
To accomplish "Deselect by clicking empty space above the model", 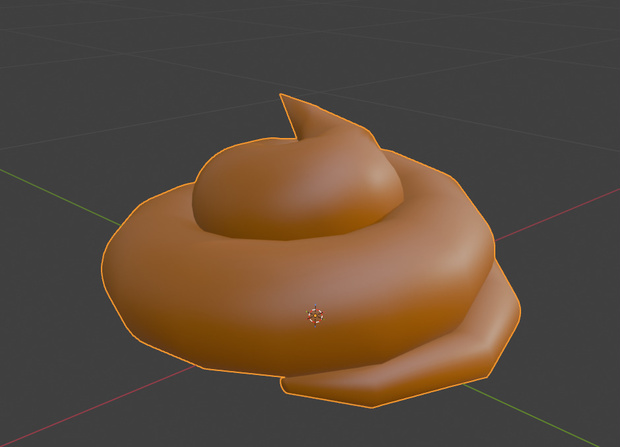I will pyautogui.click(x=158, y=59).
